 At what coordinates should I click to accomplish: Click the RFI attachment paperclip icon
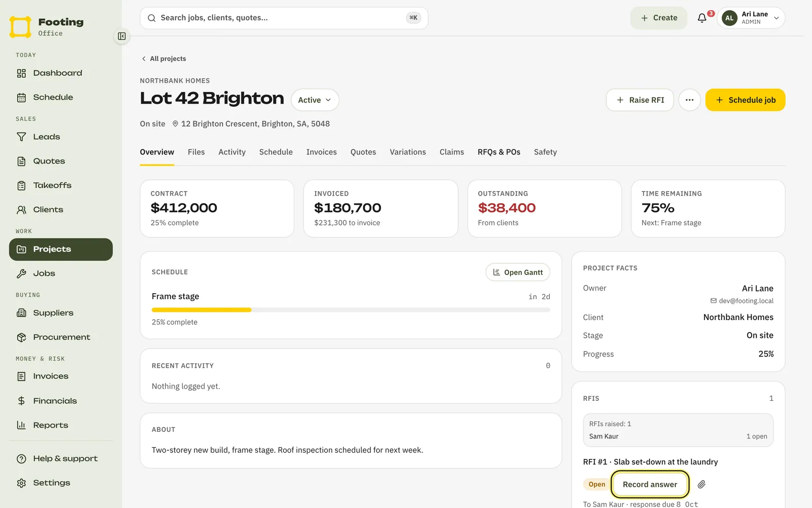coord(701,484)
